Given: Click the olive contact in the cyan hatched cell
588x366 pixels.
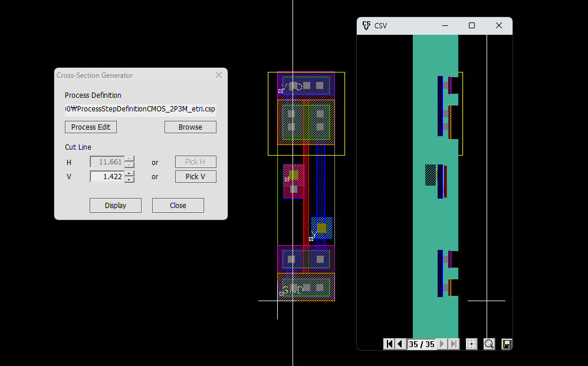Looking at the screenshot, I should pyautogui.click(x=321, y=228).
